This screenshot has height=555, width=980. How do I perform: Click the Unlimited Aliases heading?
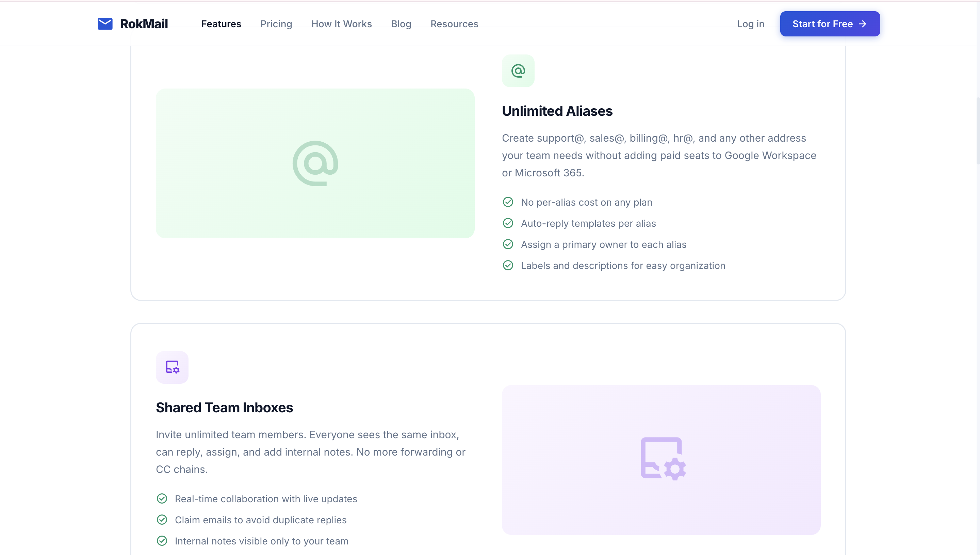coord(557,111)
